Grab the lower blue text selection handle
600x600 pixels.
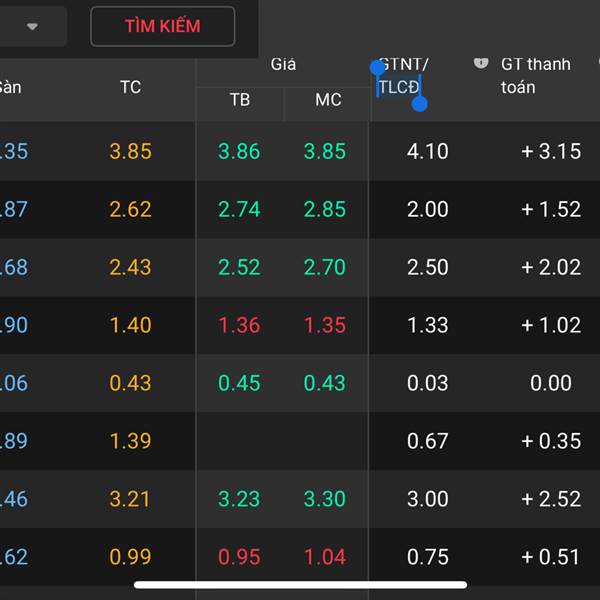(420, 104)
